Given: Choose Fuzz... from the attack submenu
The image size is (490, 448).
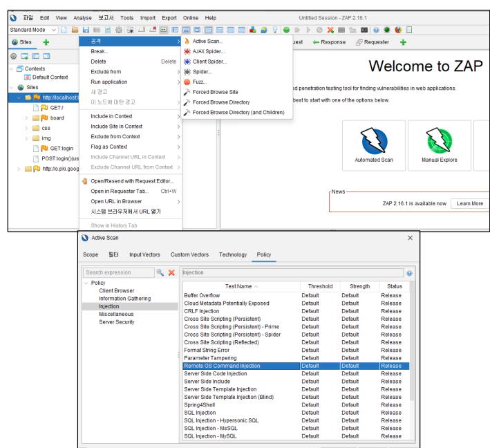Looking at the screenshot, I should tap(199, 82).
